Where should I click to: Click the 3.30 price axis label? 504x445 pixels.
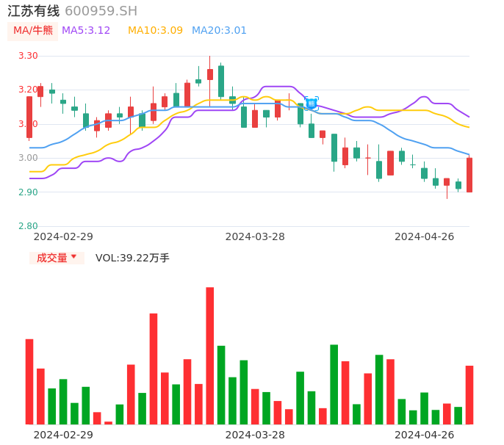(28, 56)
